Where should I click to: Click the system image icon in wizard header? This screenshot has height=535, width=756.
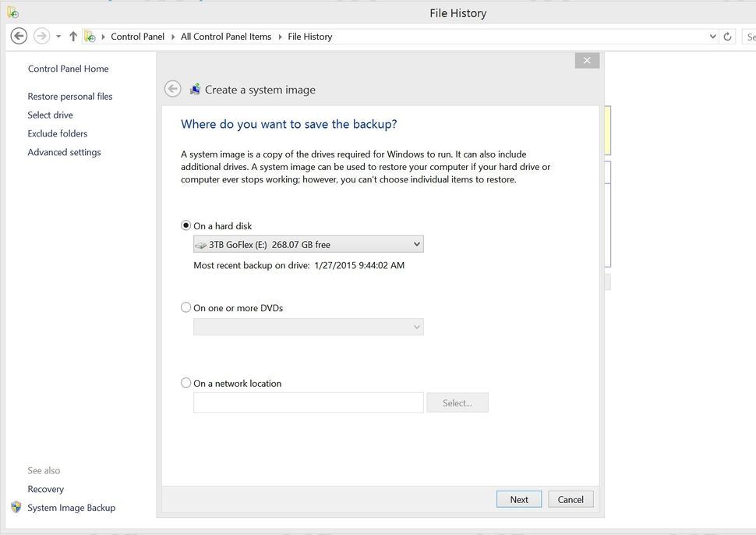point(195,90)
